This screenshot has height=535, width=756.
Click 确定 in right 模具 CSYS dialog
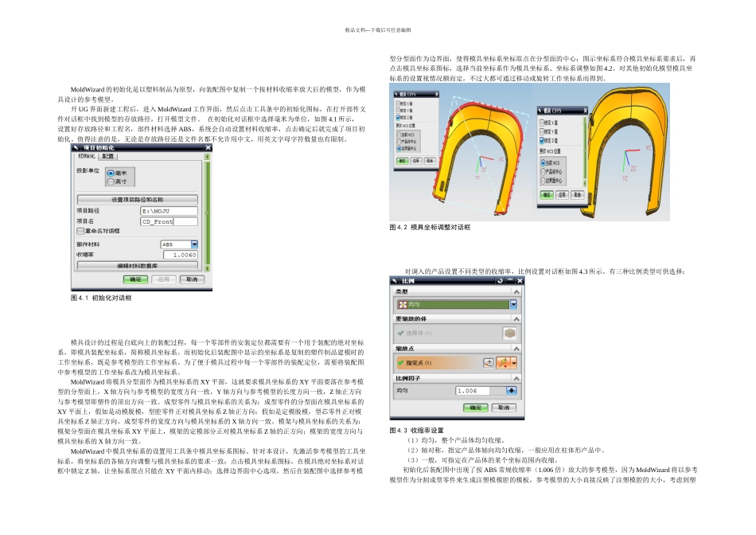tap(546, 195)
